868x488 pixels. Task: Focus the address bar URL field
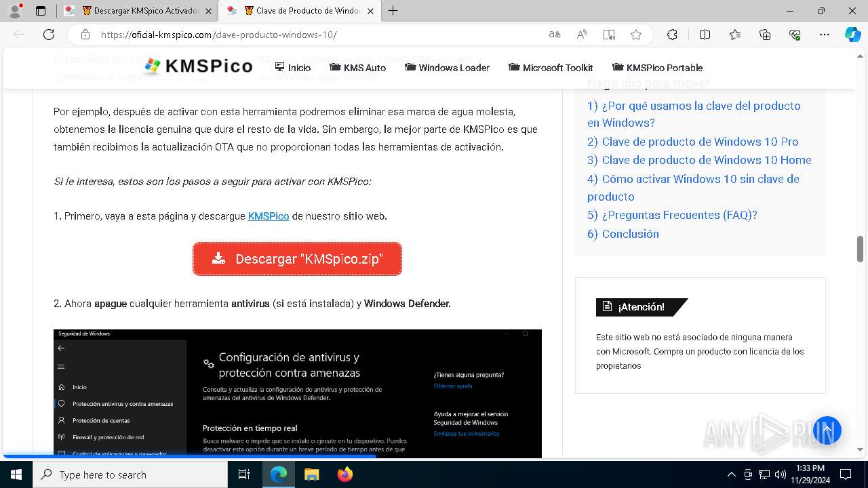(x=319, y=35)
